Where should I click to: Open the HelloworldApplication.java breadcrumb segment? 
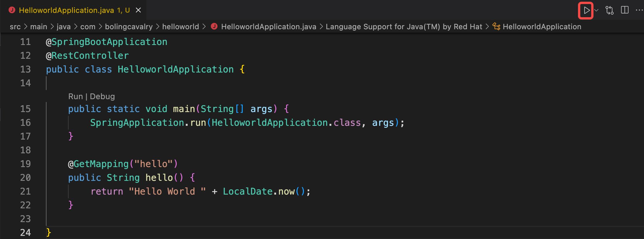click(x=269, y=27)
